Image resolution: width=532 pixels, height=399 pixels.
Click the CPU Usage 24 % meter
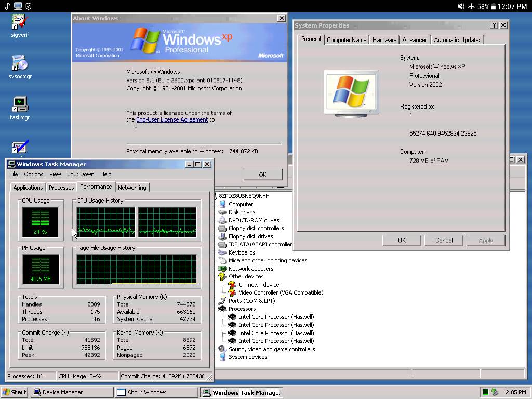[40, 222]
